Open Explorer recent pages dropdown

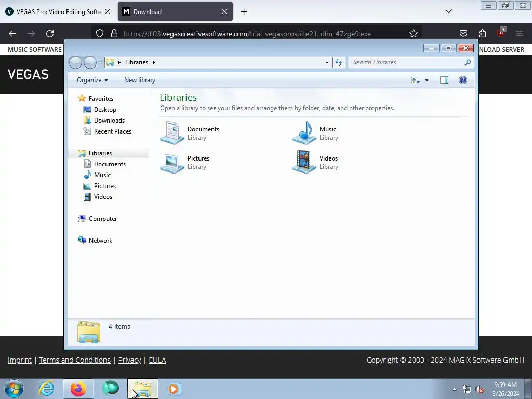(100, 62)
